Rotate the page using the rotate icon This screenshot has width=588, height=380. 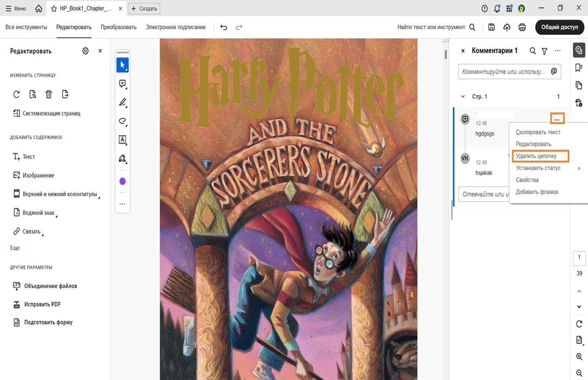(16, 94)
